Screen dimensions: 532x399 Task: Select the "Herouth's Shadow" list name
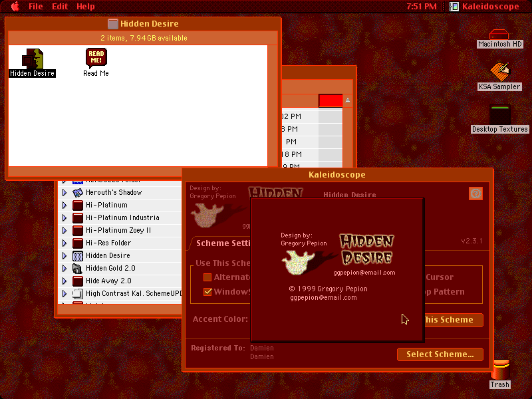[x=114, y=192]
